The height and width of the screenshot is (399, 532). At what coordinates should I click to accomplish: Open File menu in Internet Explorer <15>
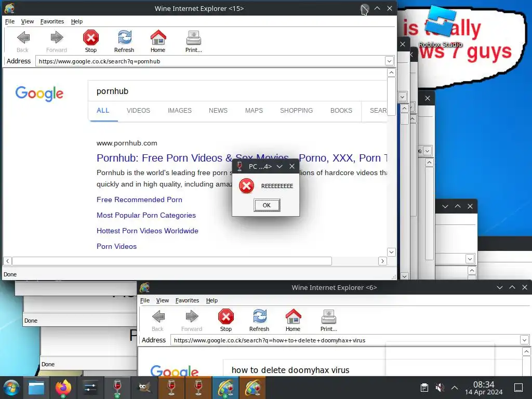tap(10, 21)
